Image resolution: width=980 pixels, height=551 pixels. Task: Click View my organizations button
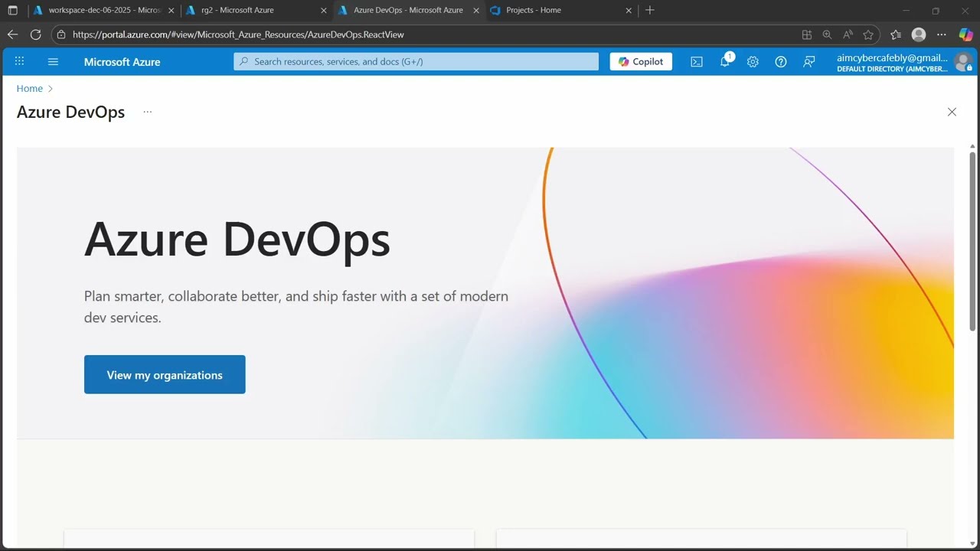165,375
